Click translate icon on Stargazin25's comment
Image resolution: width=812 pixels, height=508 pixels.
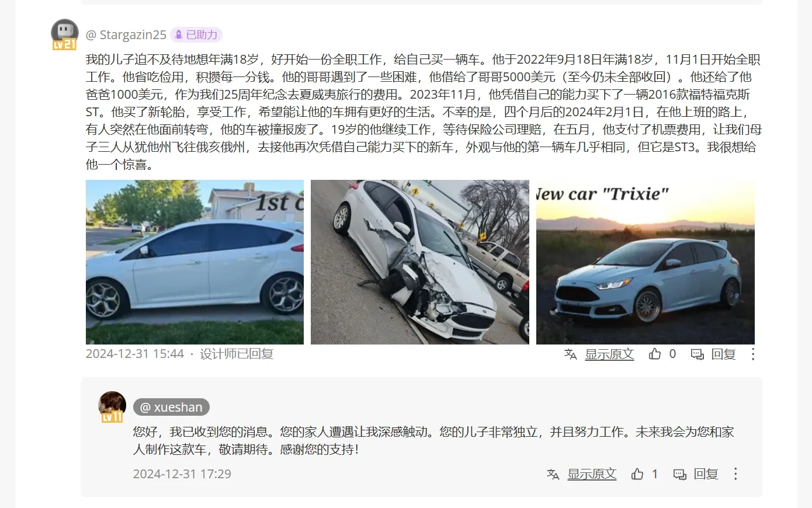click(x=571, y=354)
